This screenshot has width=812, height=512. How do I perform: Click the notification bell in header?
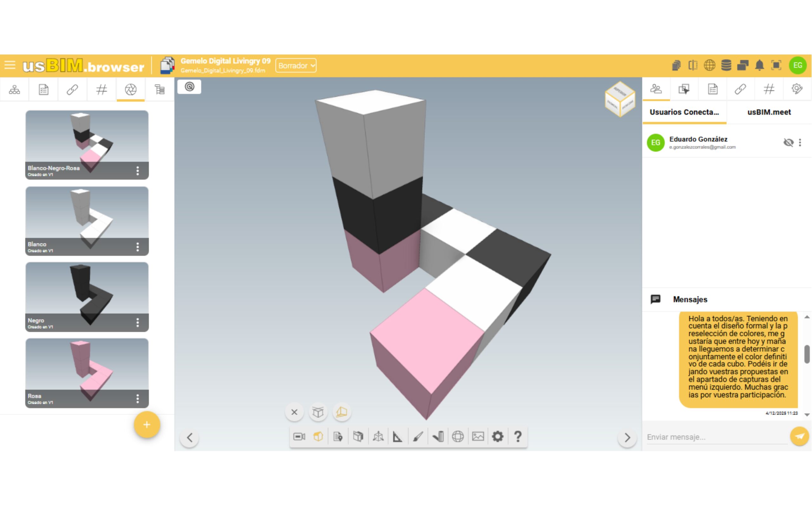[x=759, y=65]
